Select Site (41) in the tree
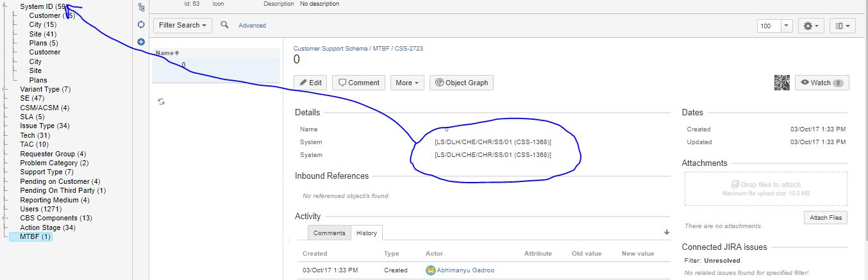The height and width of the screenshot is (280, 868). [x=43, y=34]
